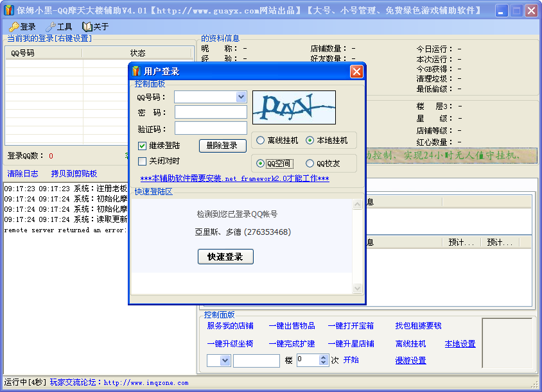The width and height of the screenshot is (542, 392).
Task: Click 拷贝到剪贴板 link
Action: click(74, 174)
